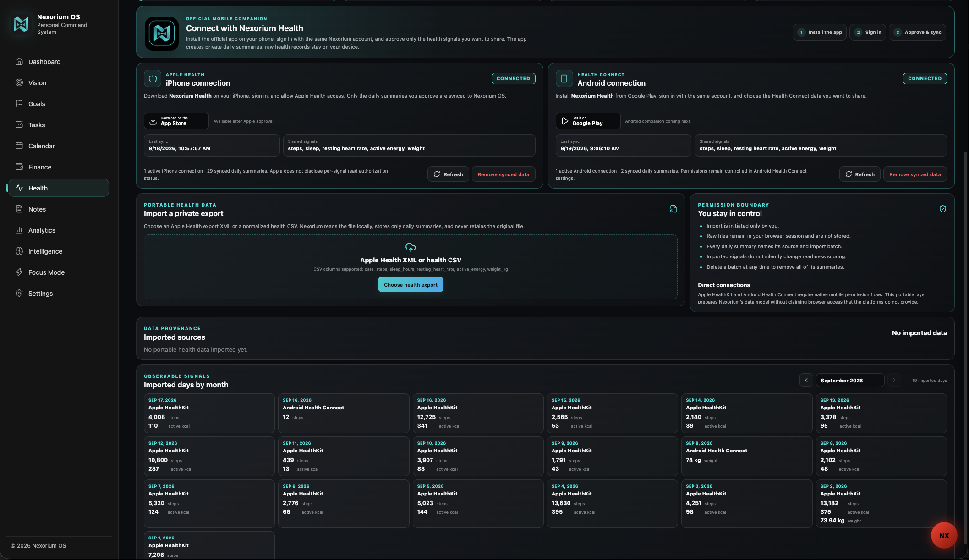Open the SEP 15, 2026 day card
Image resolution: width=969 pixels, height=560 pixels.
[612, 413]
